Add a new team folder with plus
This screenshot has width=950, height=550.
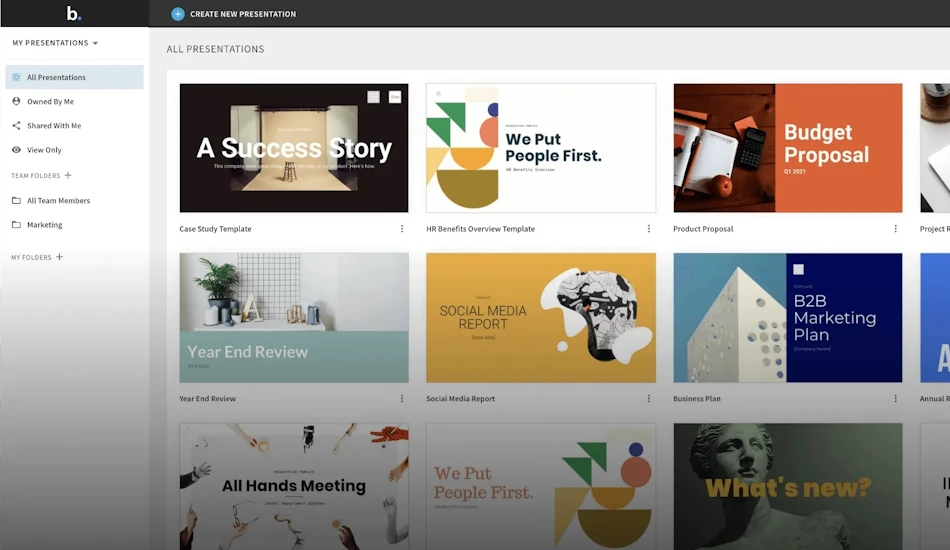(68, 175)
